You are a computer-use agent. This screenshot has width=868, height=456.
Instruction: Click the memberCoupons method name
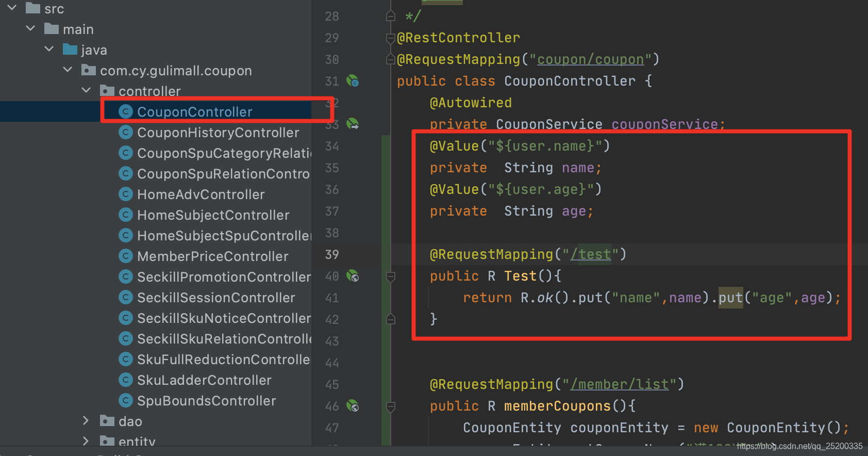click(x=558, y=406)
